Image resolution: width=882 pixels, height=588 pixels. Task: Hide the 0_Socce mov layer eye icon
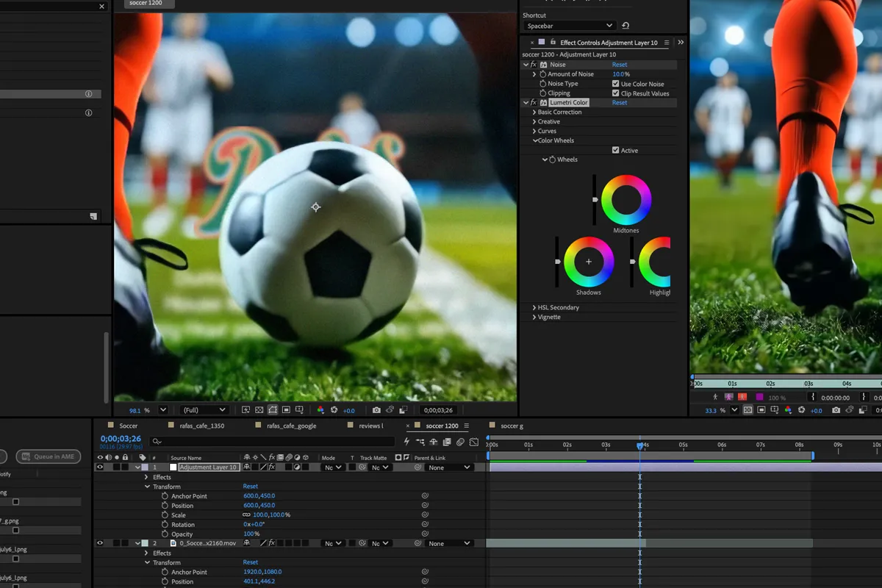[100, 543]
